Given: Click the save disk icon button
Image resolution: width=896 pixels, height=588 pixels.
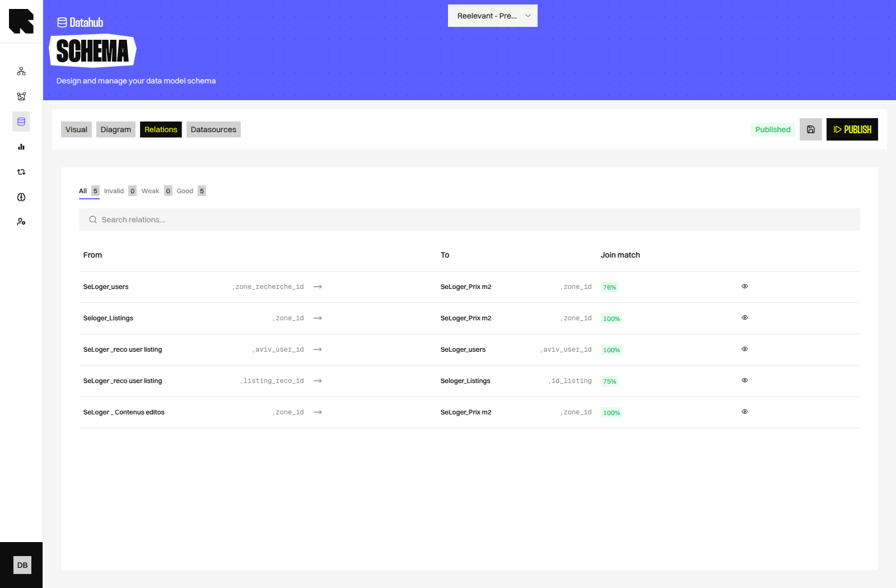Looking at the screenshot, I should tap(810, 129).
